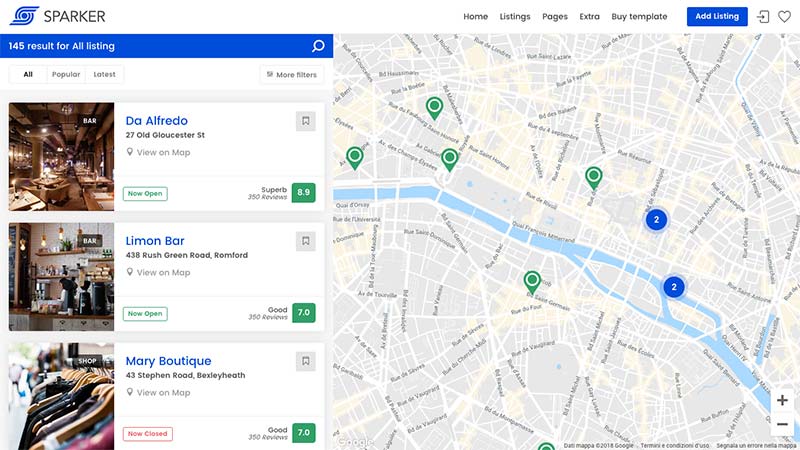Open the Pages menu
This screenshot has width=800, height=450.
[x=555, y=17]
